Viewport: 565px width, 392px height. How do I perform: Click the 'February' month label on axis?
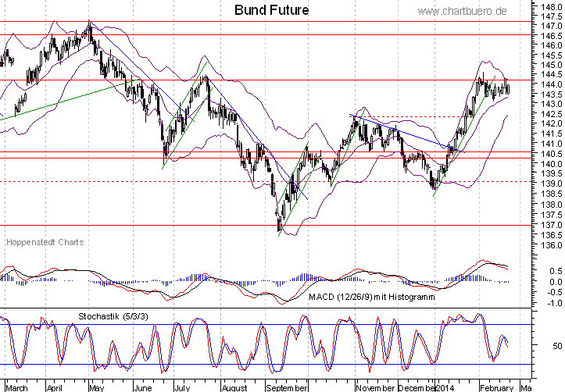coord(496,388)
